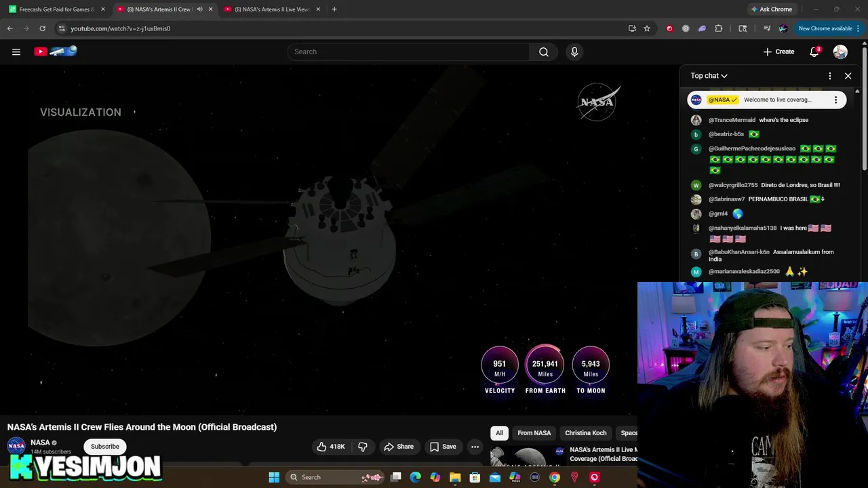
Task: Open options on pinned NASA chat message
Action: 835,100
